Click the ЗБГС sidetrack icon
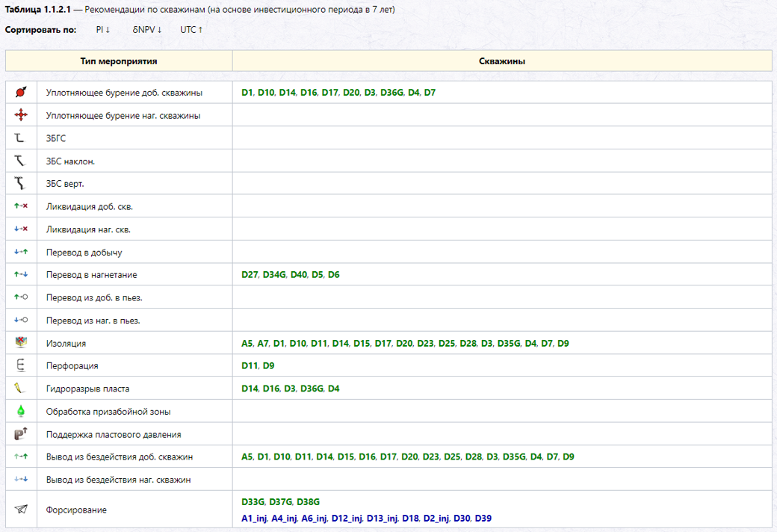 [19, 137]
